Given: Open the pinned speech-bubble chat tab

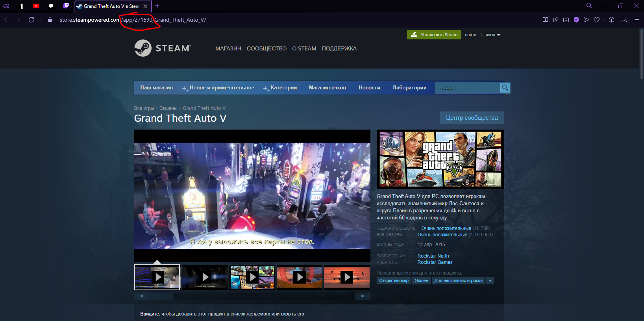Looking at the screenshot, I should 51,6.
